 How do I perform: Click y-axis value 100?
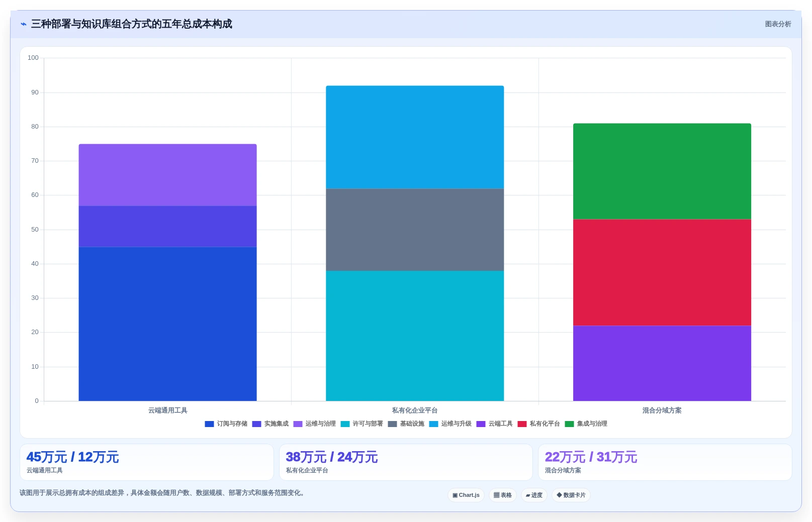click(x=33, y=58)
